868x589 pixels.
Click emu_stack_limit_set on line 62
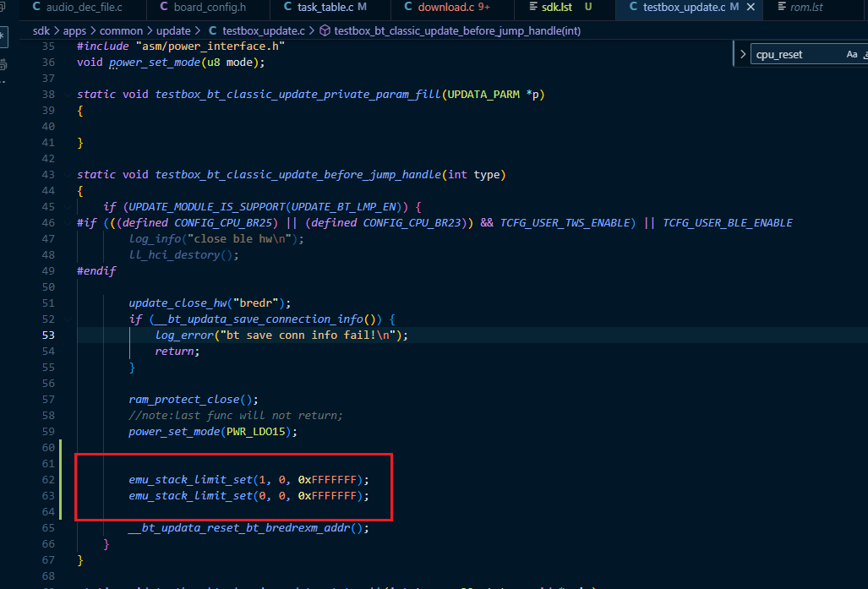(x=190, y=480)
